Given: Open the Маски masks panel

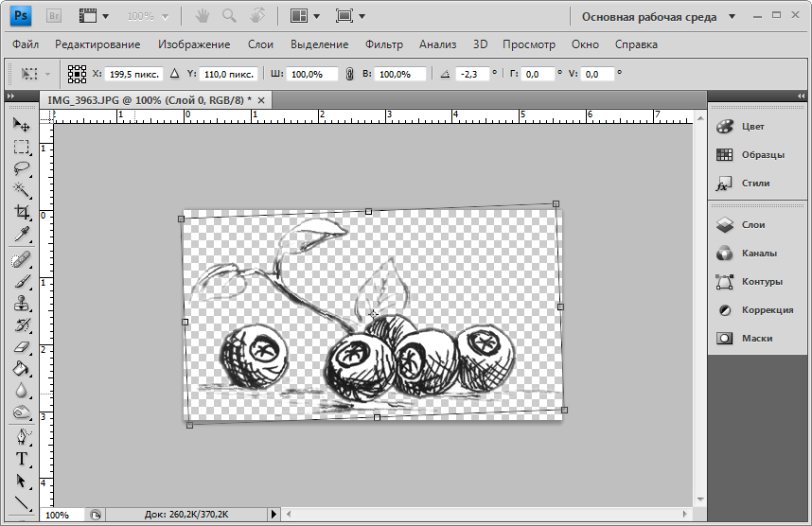Looking at the screenshot, I should (x=757, y=339).
